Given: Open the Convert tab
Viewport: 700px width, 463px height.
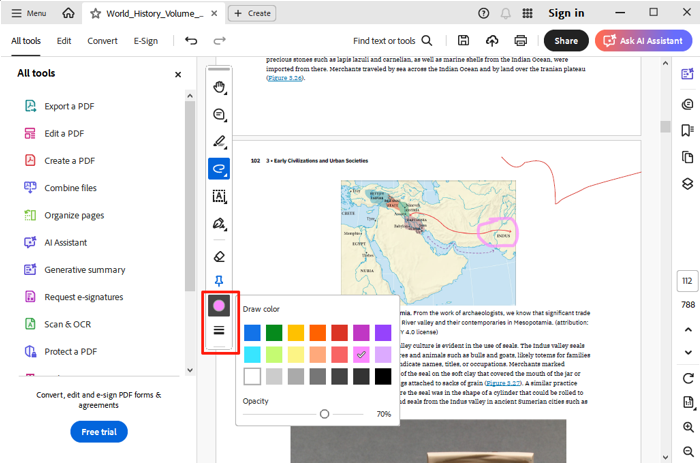Looking at the screenshot, I should 102,41.
